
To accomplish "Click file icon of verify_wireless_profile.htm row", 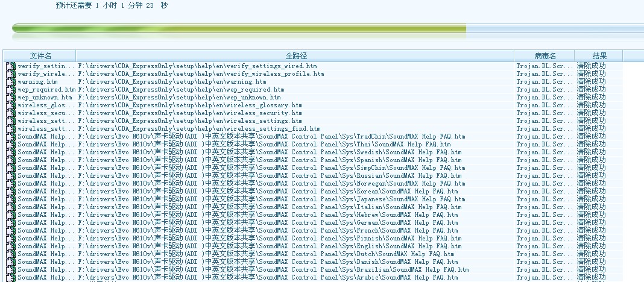I will coord(11,74).
